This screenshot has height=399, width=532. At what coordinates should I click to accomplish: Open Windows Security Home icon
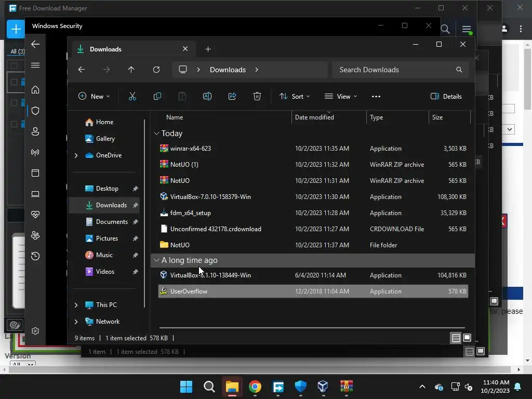pos(35,90)
